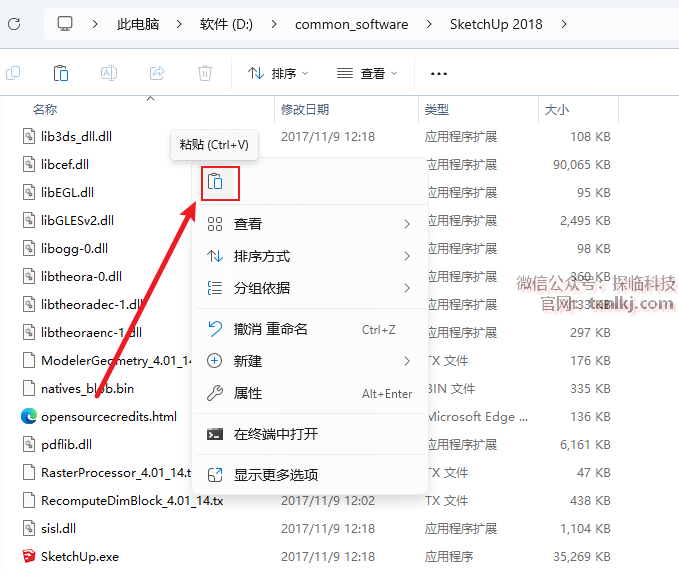Select file libogg-0.dll
The height and width of the screenshot is (579, 679).
74,249
